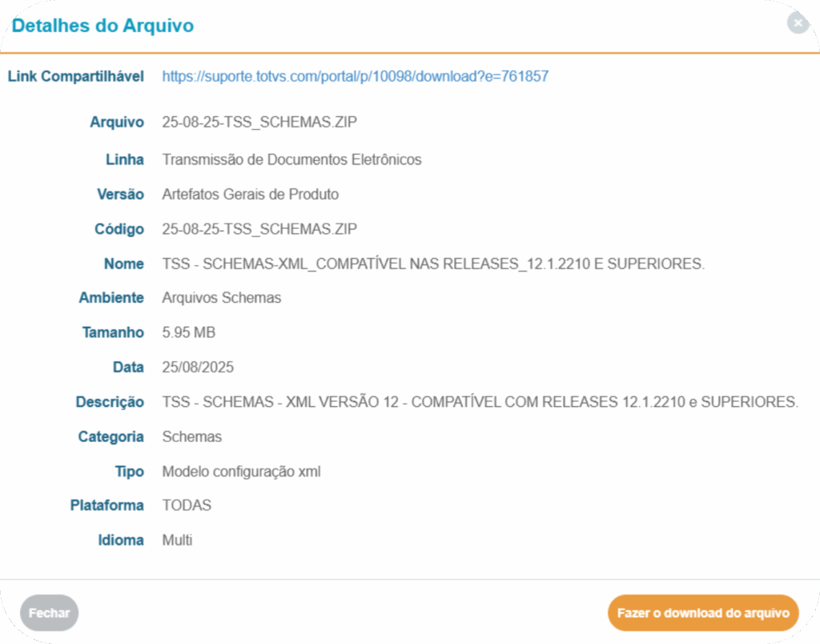Image resolution: width=820 pixels, height=644 pixels.
Task: Click the Multi language value
Action: point(177,540)
